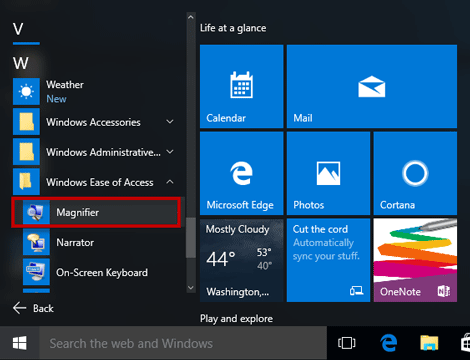Click the Windows Administrative folder icon
This screenshot has height=360, width=470.
[x=26, y=152]
